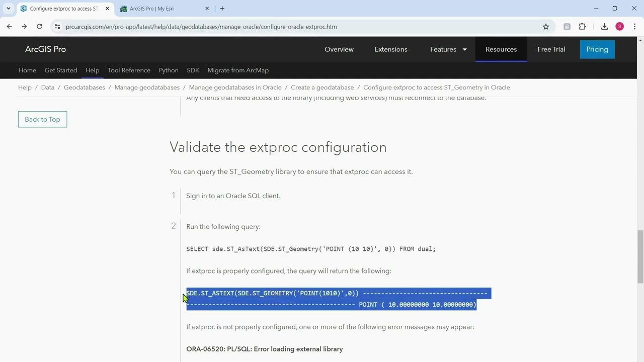Open the tab search dropdown arrow
The height and width of the screenshot is (362, 644).
9,9
